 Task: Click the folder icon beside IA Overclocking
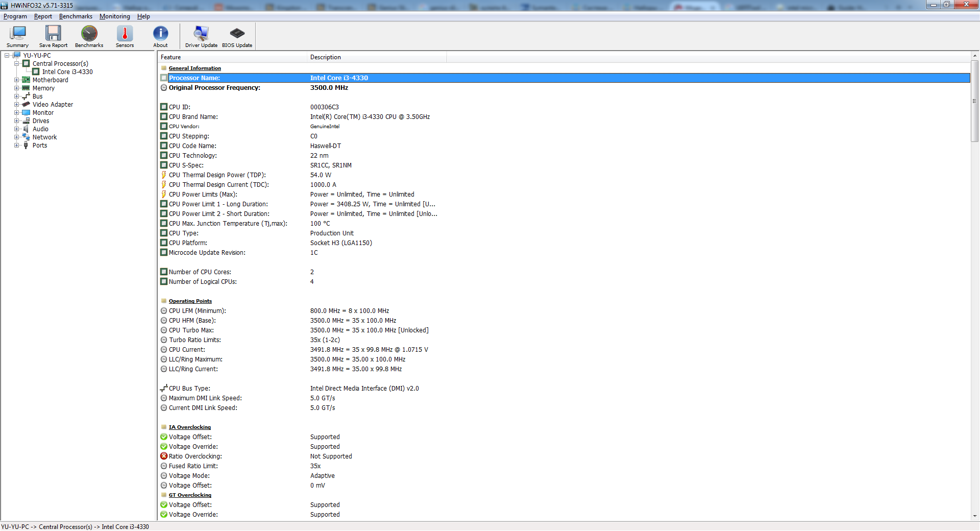(164, 427)
